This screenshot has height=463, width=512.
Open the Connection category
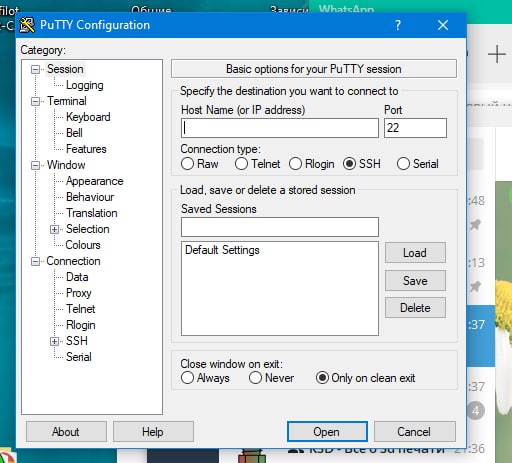[x=73, y=261]
